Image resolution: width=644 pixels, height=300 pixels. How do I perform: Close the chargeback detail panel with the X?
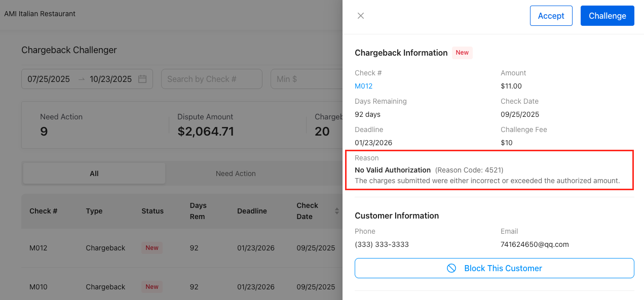point(360,16)
